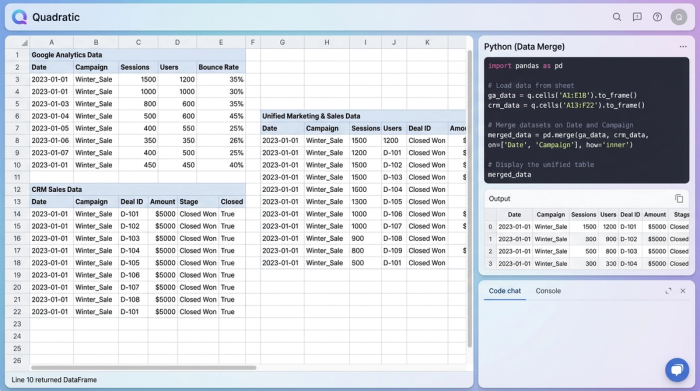Select the 'Deal ID' header in row 13
Image resolution: width=700 pixels, height=391 pixels.
coord(133,202)
